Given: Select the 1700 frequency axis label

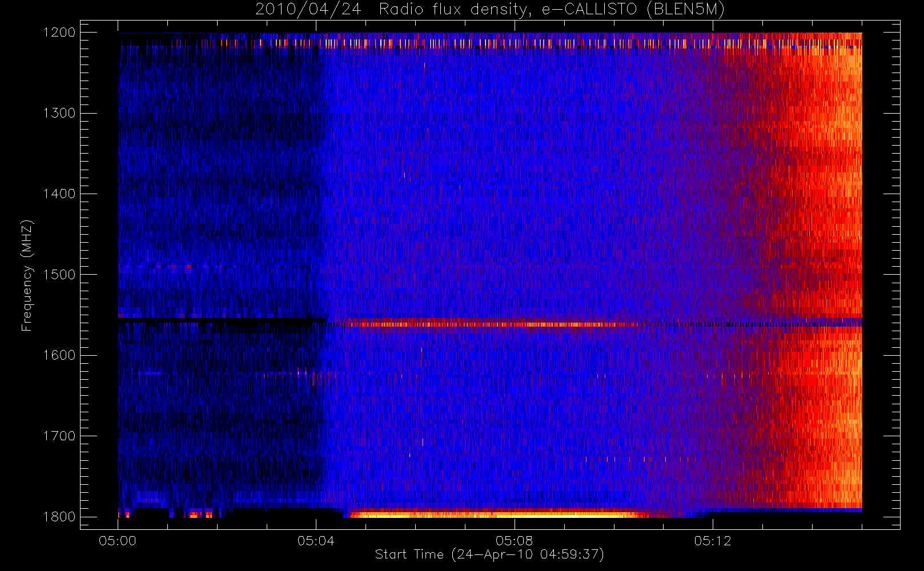Looking at the screenshot, I should coord(59,436).
